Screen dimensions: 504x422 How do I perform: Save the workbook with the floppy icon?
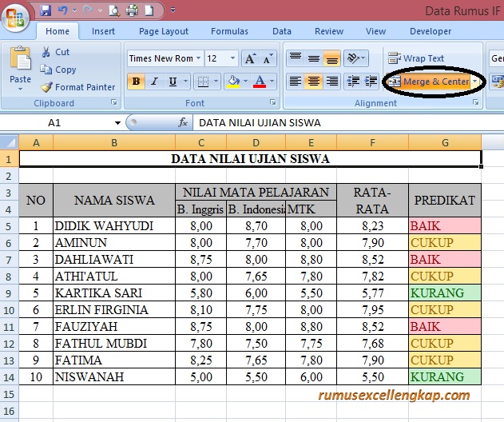coord(46,10)
